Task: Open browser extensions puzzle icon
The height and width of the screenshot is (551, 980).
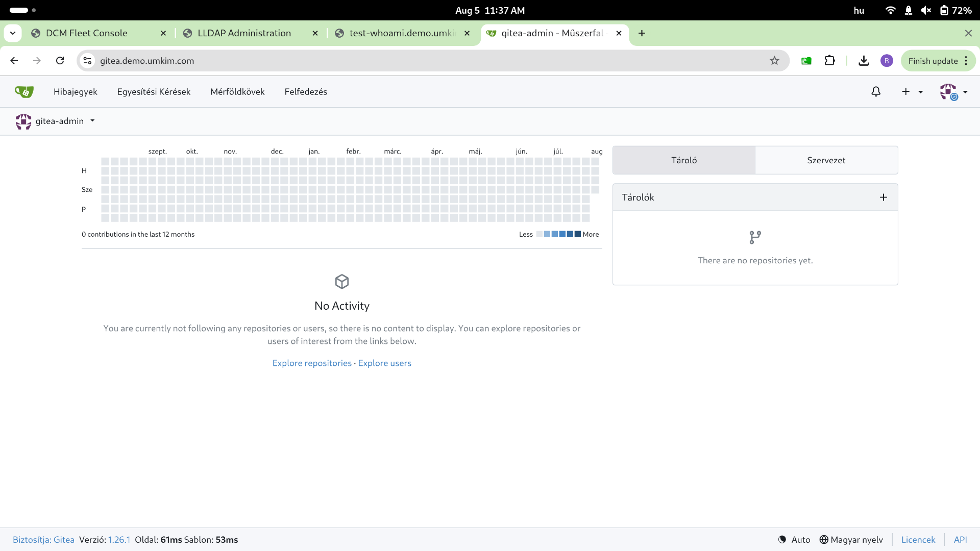Action: (830, 61)
